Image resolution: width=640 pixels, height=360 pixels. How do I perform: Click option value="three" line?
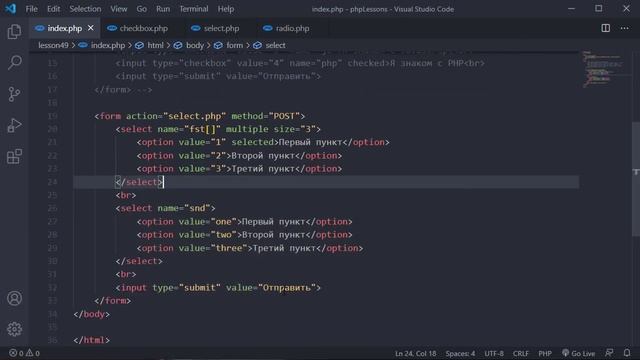tap(250, 248)
